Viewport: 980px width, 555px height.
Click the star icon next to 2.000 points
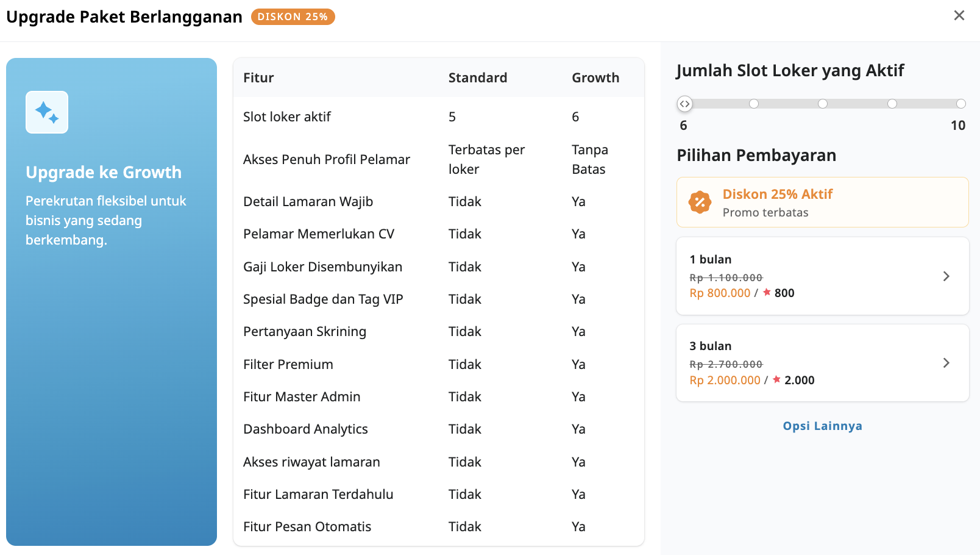(776, 379)
